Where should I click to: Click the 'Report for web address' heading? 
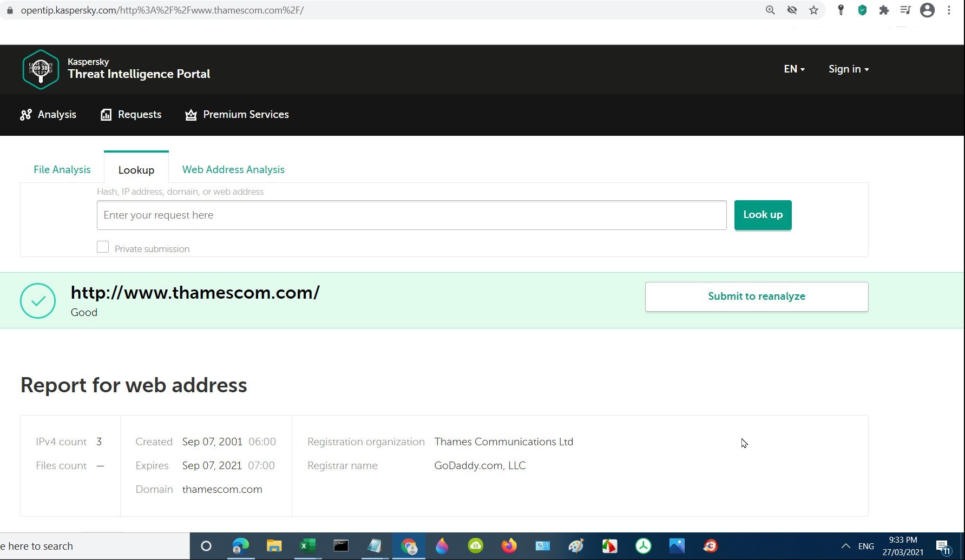[x=134, y=385]
